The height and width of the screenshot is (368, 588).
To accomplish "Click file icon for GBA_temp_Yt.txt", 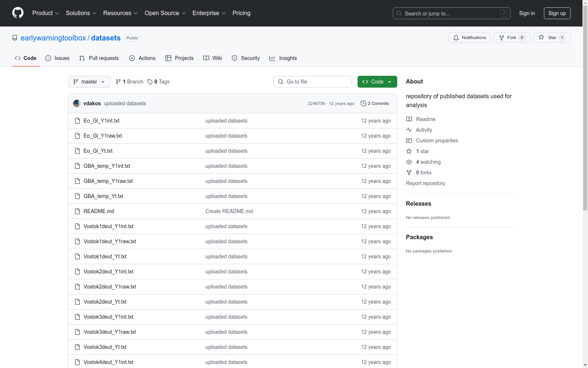I will pos(77,196).
